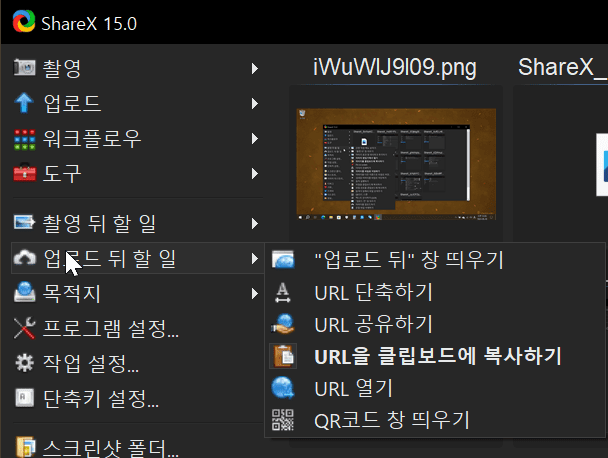Toggle URL 열기 option
Viewport: 608px width, 458px height.
[435, 388]
